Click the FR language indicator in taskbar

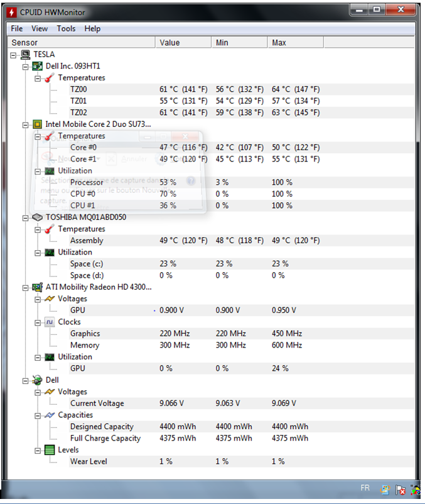[x=365, y=488]
